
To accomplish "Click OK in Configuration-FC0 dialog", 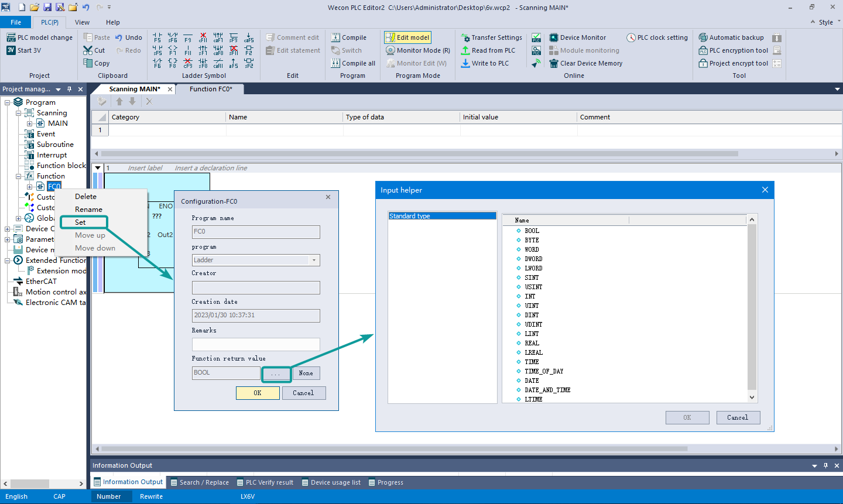I will point(258,393).
